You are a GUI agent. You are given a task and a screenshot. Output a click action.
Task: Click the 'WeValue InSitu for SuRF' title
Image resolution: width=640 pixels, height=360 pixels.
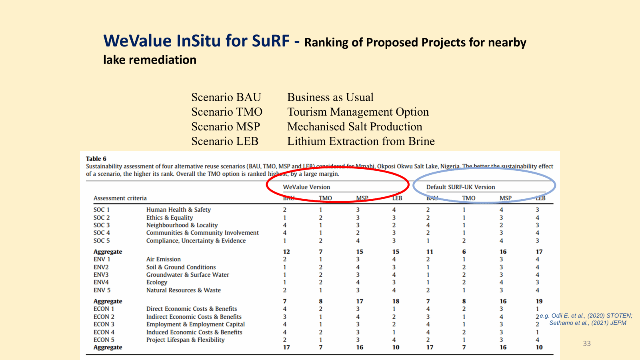click(196, 41)
